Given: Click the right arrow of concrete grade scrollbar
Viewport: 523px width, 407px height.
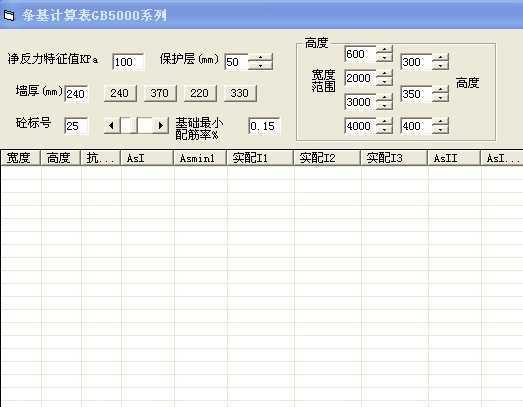Looking at the screenshot, I should pos(160,126).
